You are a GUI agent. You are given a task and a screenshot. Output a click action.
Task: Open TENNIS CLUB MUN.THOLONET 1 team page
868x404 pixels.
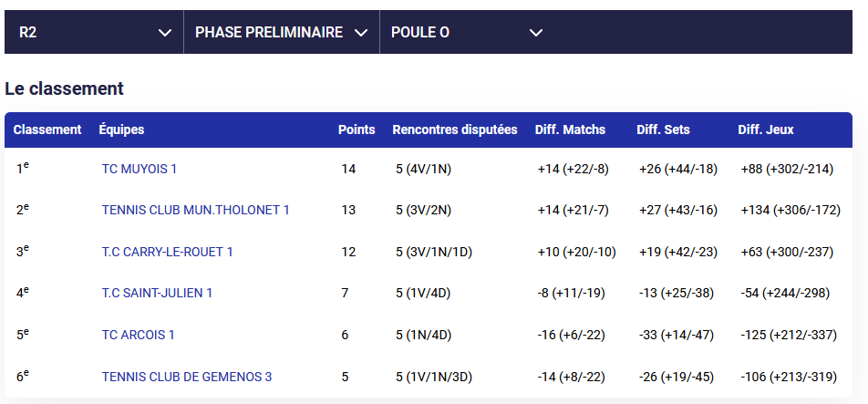coord(195,210)
